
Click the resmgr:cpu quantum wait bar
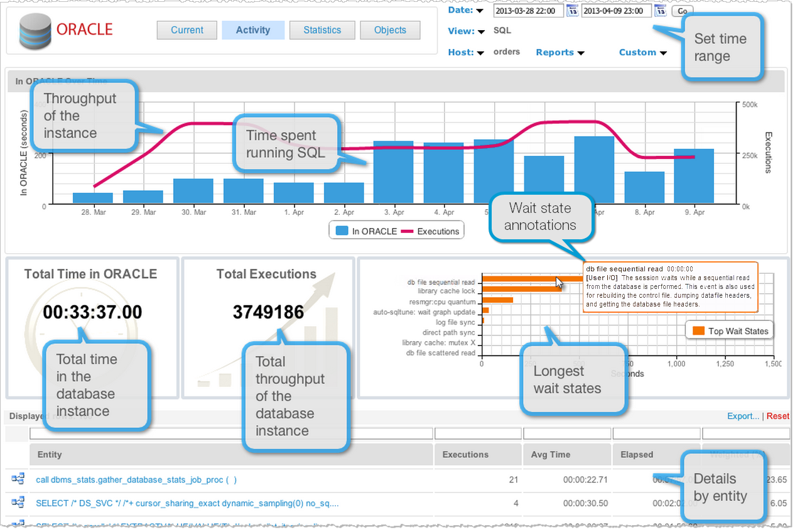click(x=497, y=300)
